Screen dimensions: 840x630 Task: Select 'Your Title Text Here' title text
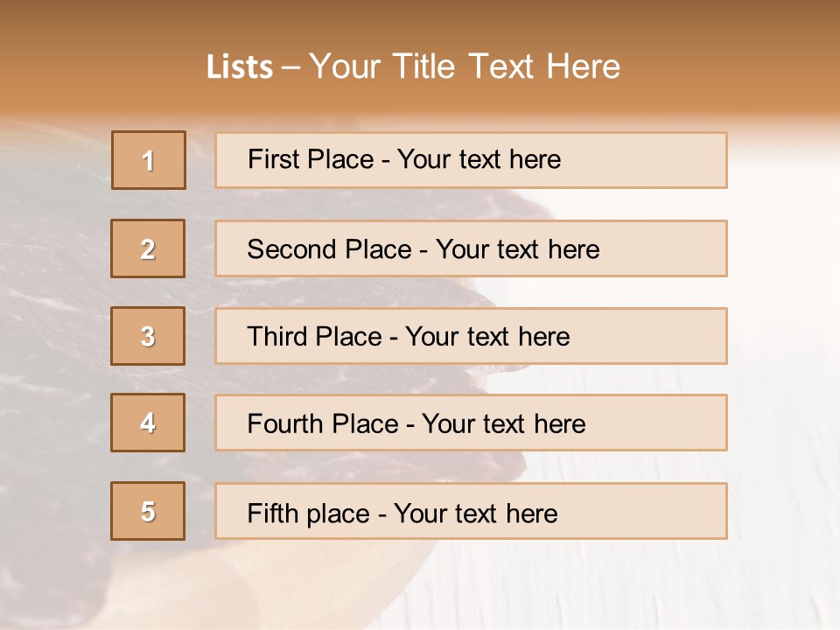pyautogui.click(x=465, y=67)
